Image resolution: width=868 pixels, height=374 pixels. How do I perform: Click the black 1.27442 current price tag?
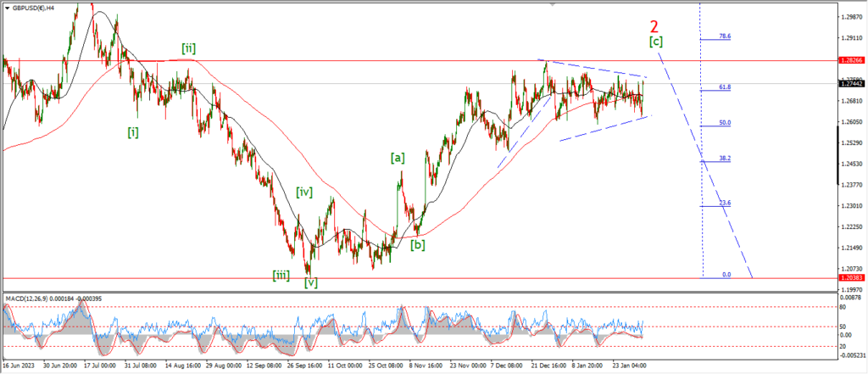851,84
